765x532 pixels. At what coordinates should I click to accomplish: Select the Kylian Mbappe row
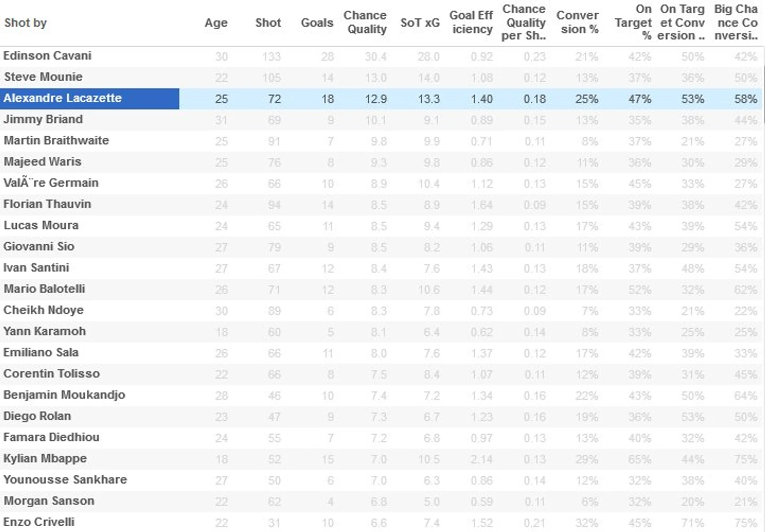[45, 459]
